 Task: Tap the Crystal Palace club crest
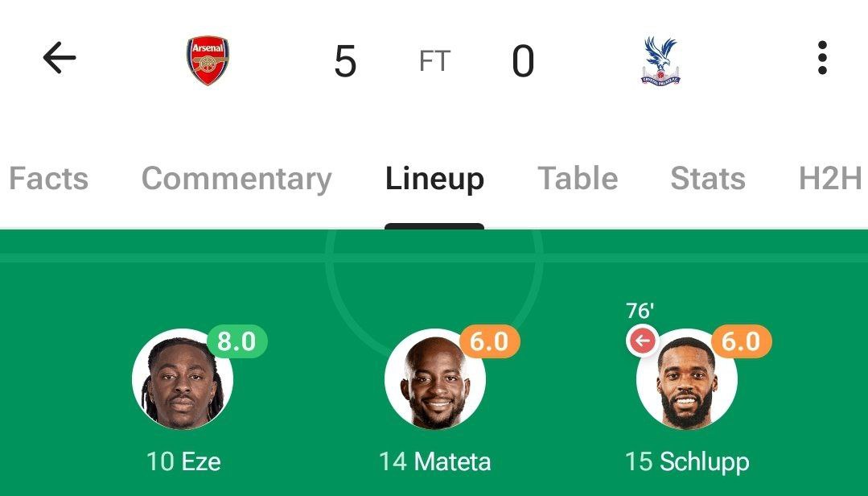coord(660,61)
